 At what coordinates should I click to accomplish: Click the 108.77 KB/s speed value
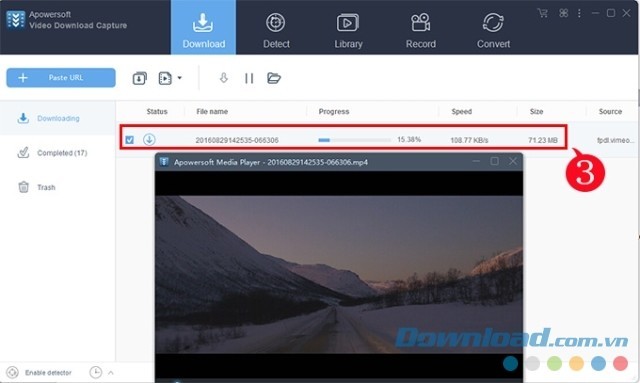point(469,140)
